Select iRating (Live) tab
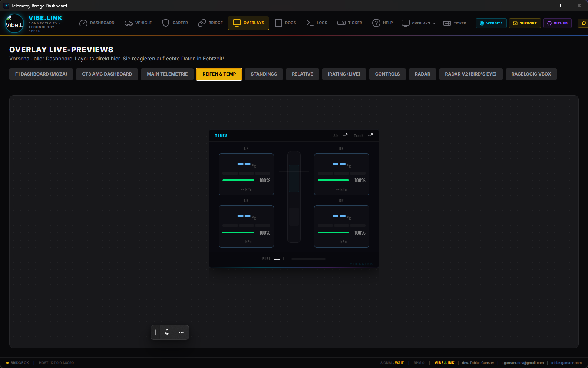588x368 pixels. pos(344,74)
